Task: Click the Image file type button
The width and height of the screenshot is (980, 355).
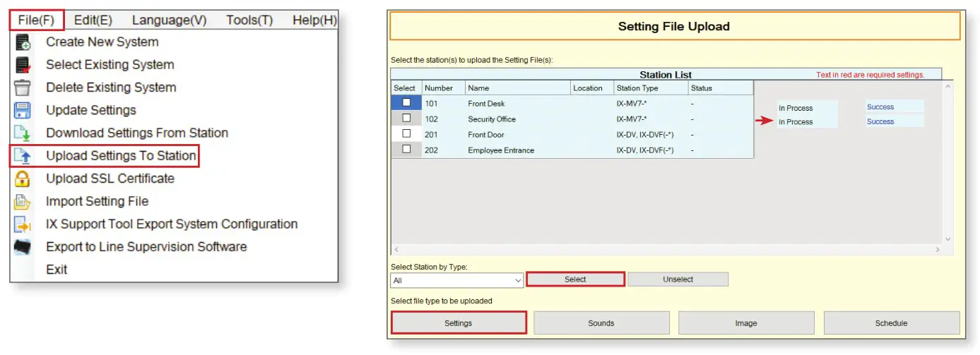Action: [x=746, y=323]
